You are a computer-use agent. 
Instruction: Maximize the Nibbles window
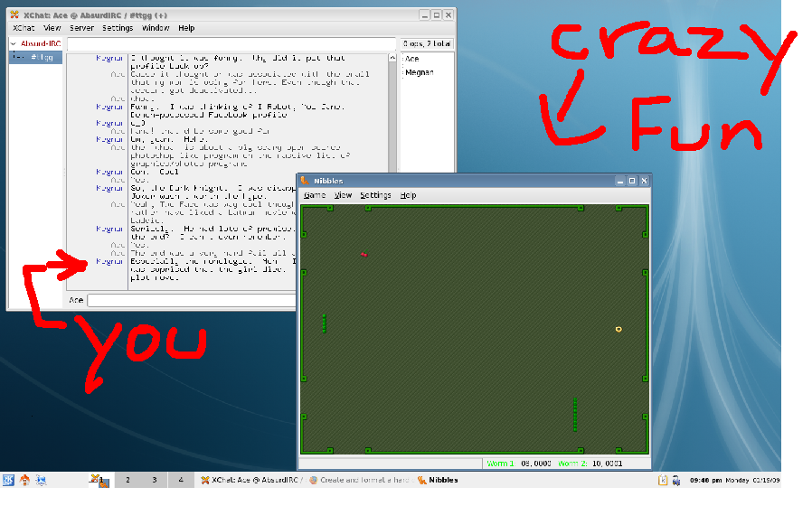click(632, 181)
